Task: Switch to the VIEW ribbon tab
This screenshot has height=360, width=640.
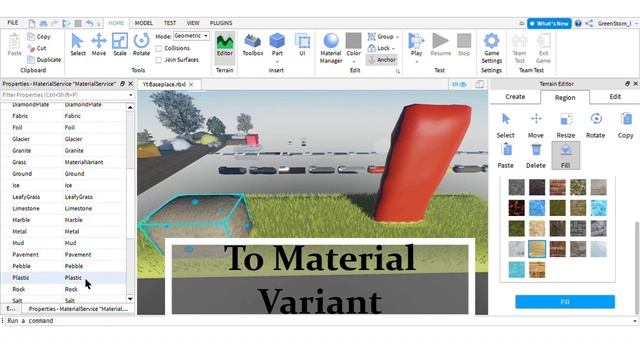Action: coord(193,23)
